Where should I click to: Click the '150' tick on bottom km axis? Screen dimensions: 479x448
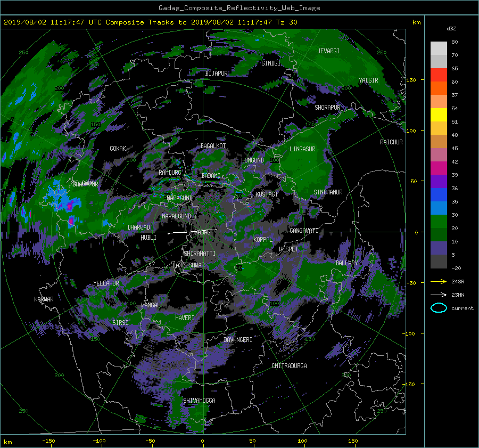tap(353, 441)
